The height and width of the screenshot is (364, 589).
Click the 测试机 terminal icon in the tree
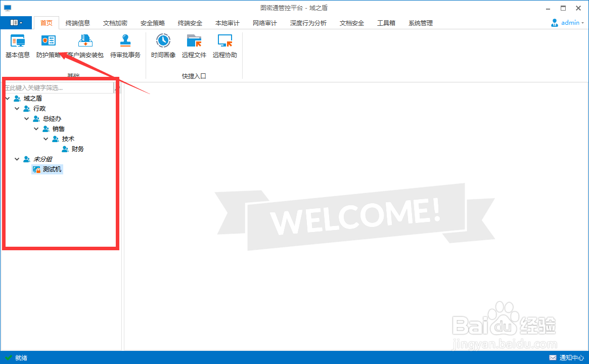47,169
